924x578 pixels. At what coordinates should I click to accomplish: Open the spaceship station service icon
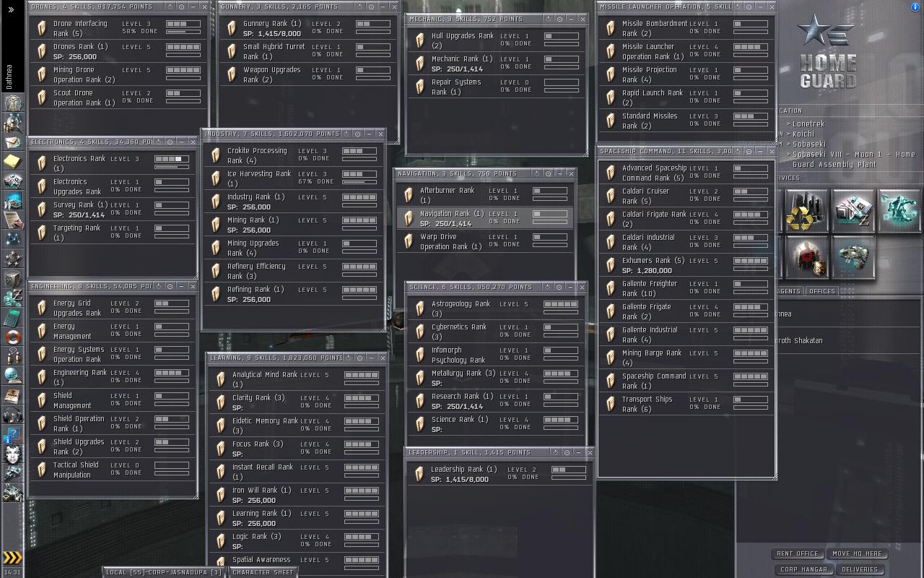click(853, 258)
